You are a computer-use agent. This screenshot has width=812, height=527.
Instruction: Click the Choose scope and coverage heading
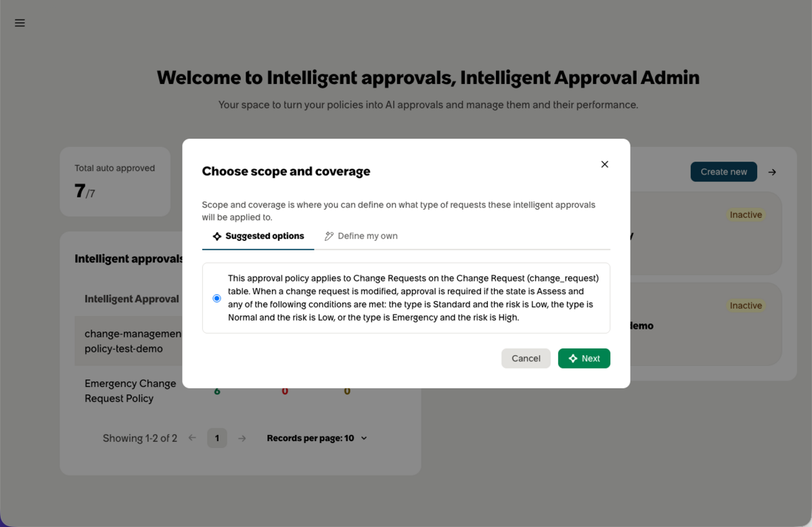(286, 171)
